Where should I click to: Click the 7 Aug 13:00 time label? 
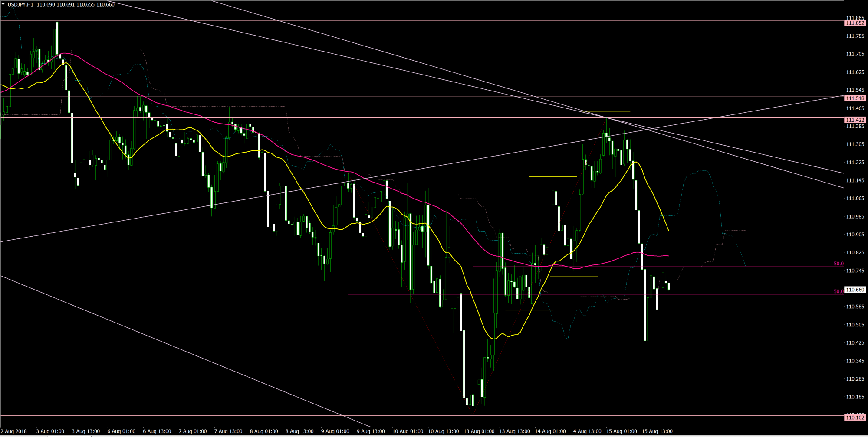pyautogui.click(x=228, y=431)
